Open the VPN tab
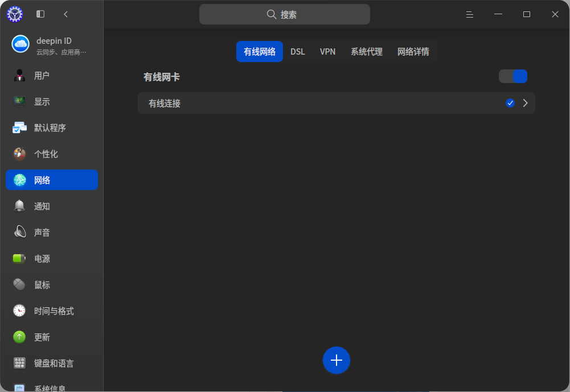The height and width of the screenshot is (392, 570). tap(327, 52)
